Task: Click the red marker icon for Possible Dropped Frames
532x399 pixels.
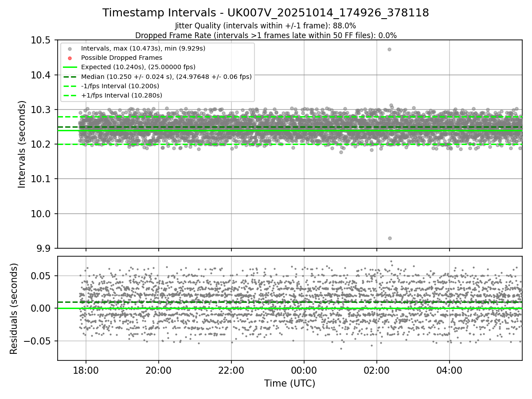Action: click(x=70, y=58)
